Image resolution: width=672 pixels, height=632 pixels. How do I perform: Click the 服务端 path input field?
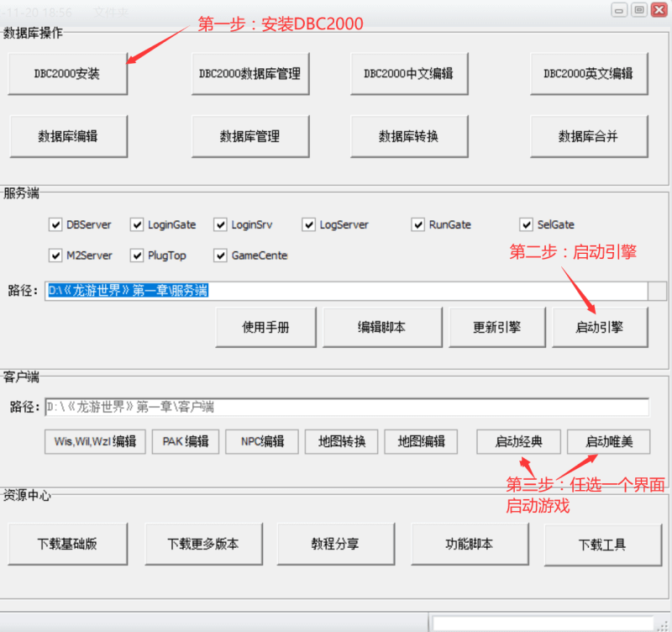[x=344, y=291]
